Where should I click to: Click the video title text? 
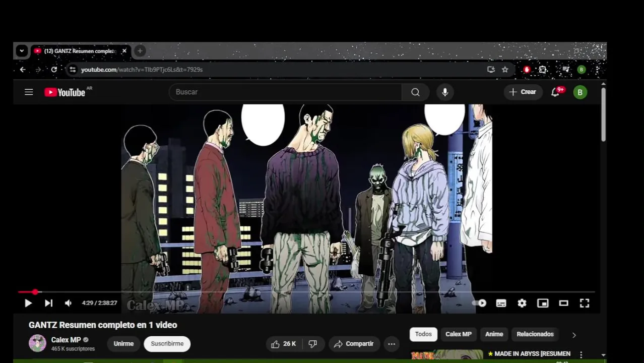[x=103, y=325]
